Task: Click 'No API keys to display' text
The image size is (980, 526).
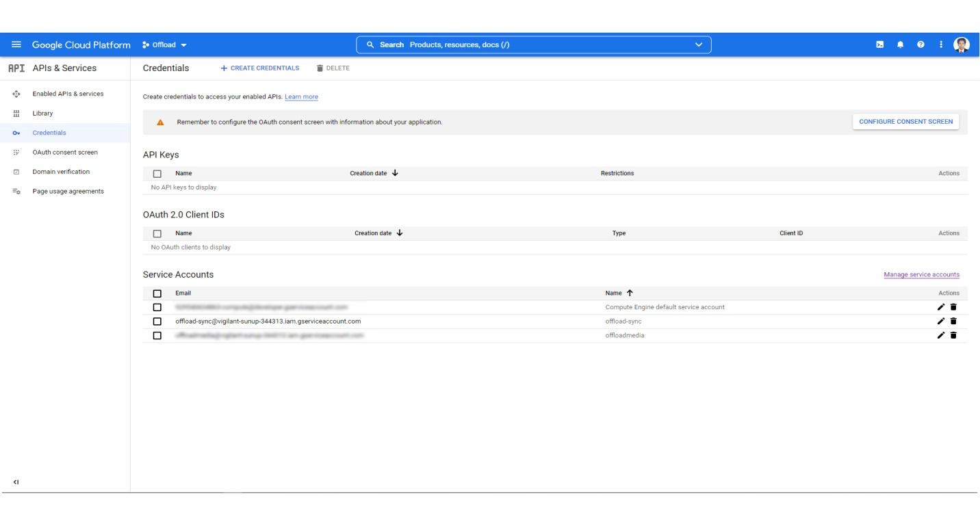Action: coord(183,187)
